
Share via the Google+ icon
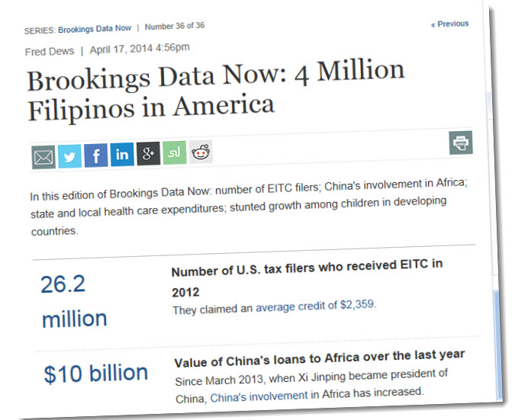tap(148, 153)
